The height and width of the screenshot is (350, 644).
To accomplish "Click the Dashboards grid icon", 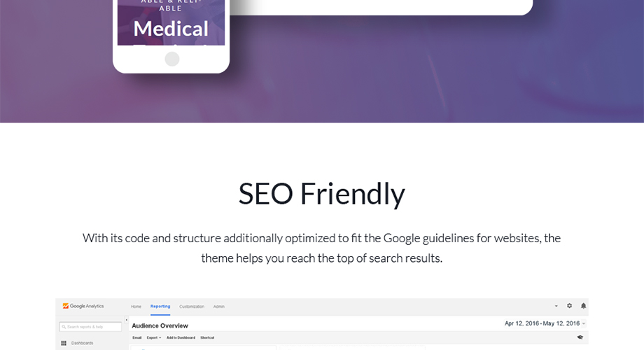I will (64, 343).
